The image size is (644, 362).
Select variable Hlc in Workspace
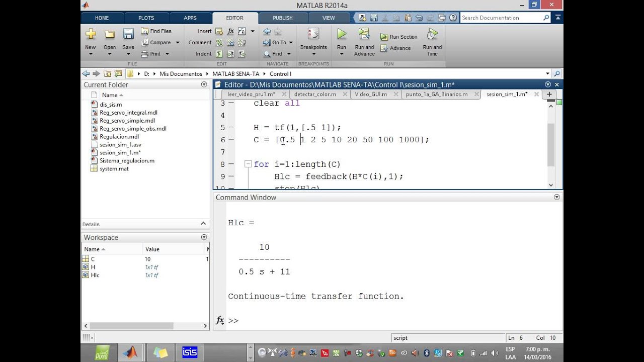pos(95,275)
